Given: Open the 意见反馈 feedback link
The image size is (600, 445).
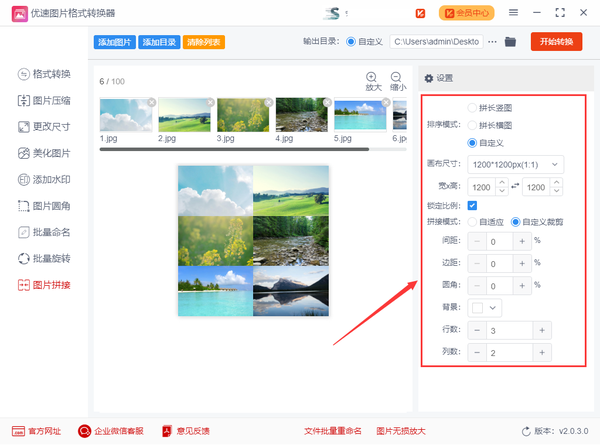Looking at the screenshot, I should tap(186, 431).
